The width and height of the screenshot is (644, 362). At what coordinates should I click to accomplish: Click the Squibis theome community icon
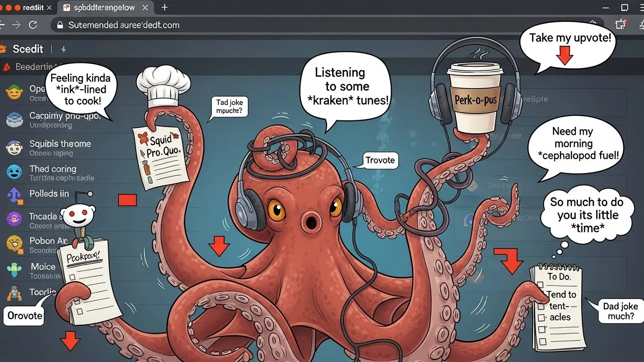point(14,148)
